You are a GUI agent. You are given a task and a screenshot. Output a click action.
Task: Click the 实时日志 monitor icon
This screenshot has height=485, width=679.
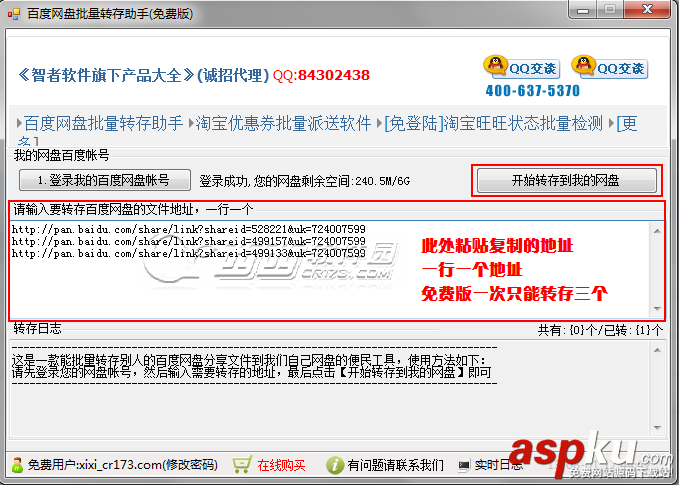464,465
